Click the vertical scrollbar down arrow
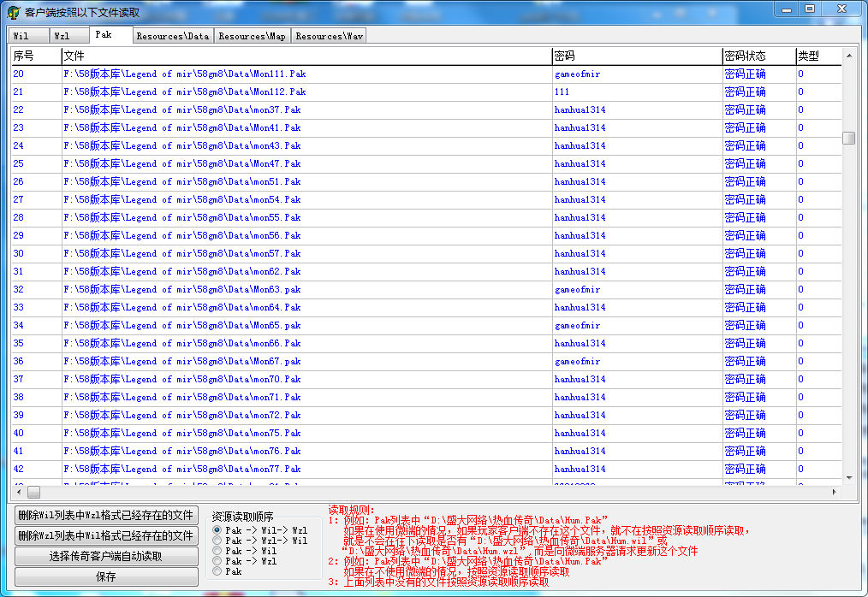 click(x=848, y=478)
